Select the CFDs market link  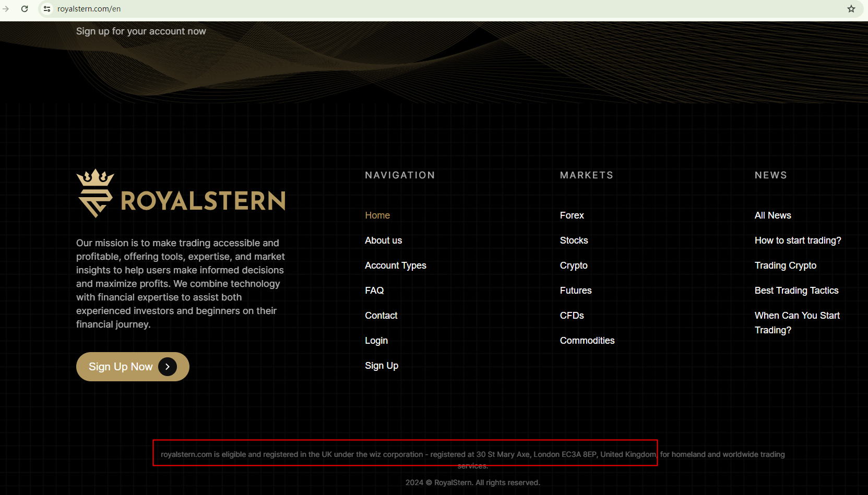point(572,316)
